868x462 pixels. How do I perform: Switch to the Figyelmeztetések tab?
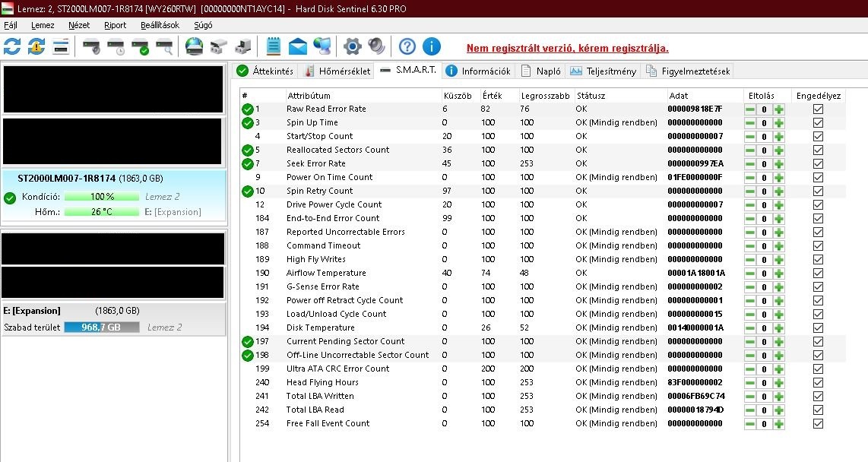click(x=688, y=71)
